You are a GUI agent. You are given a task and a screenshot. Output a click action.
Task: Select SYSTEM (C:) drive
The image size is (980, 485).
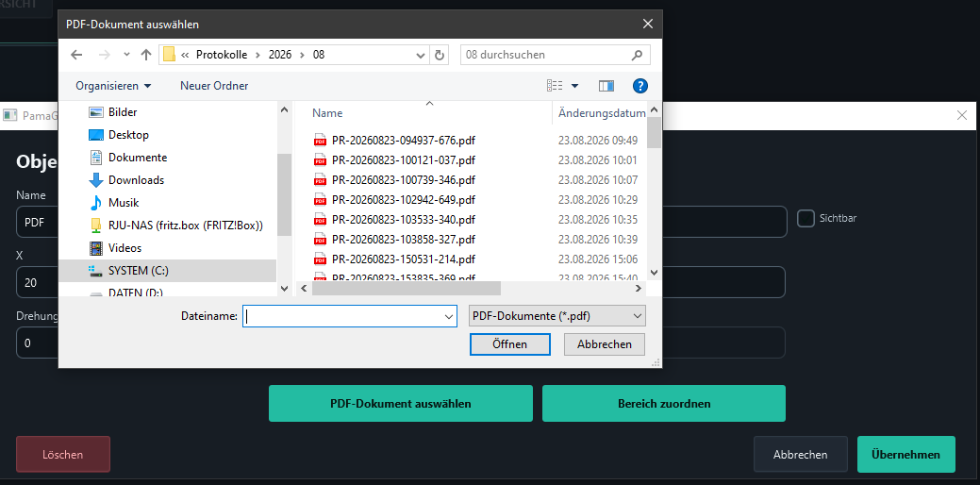(168, 271)
